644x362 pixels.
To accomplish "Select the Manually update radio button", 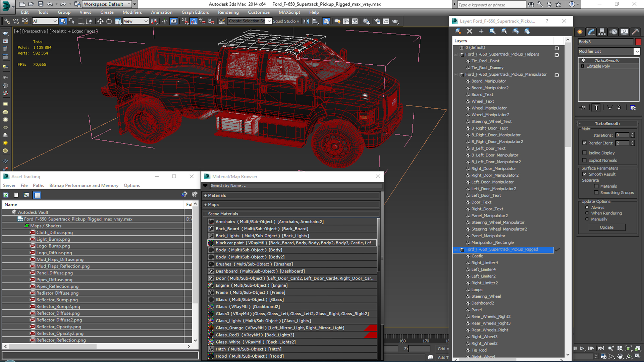I will tap(587, 219).
